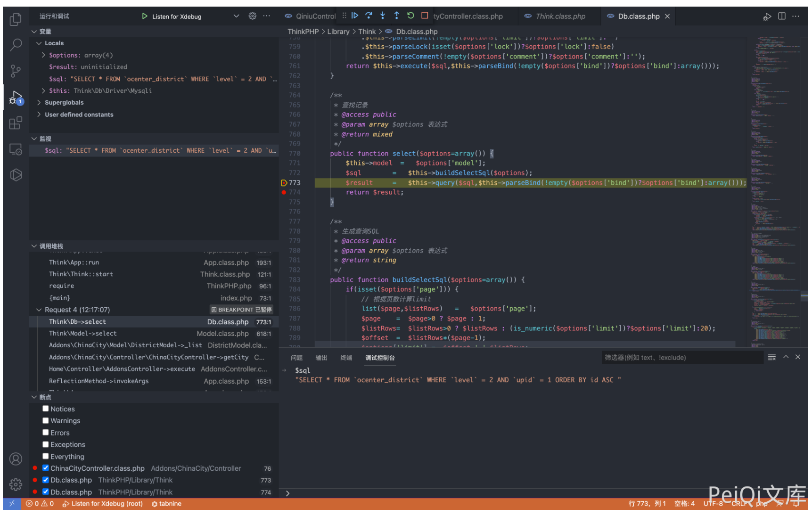Open the Explorer view in activity bar

click(16, 19)
